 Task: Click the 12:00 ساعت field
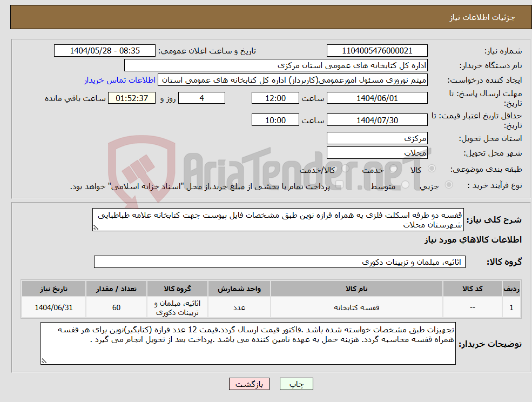275,98
